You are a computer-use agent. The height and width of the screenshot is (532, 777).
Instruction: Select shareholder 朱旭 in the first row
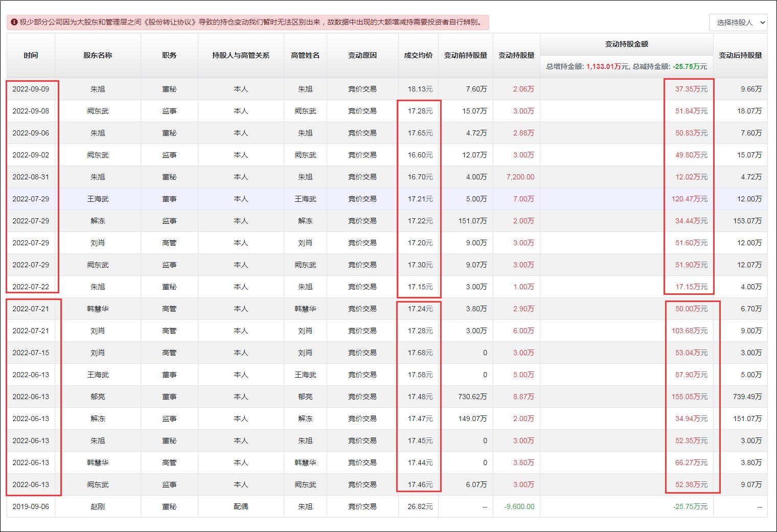pyautogui.click(x=98, y=88)
